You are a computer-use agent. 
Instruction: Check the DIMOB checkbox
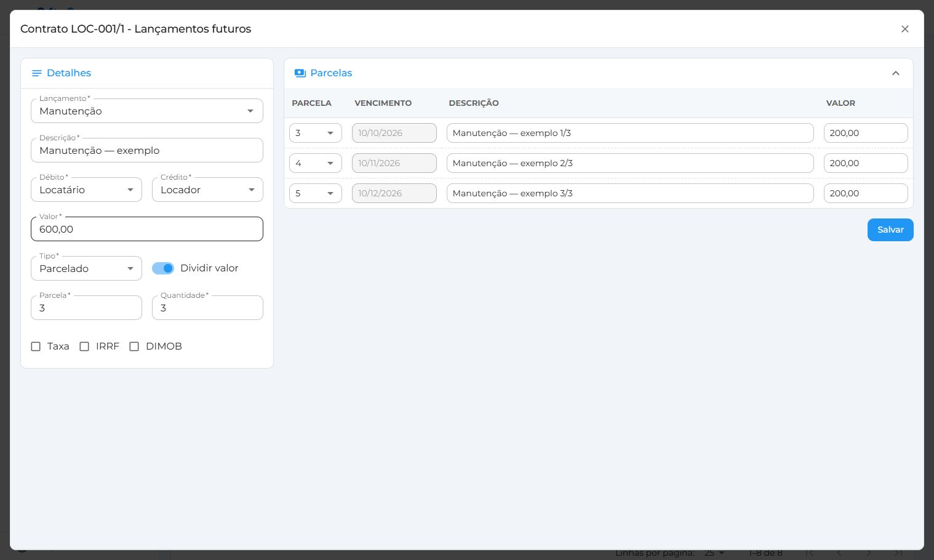[134, 346]
